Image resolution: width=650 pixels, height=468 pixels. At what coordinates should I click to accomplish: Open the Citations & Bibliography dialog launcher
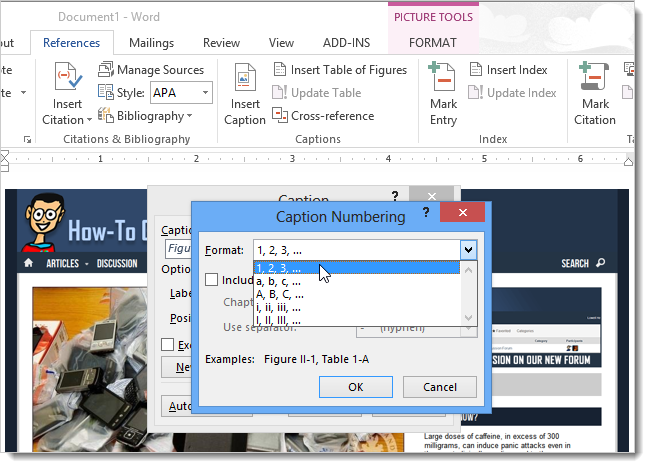[27, 140]
